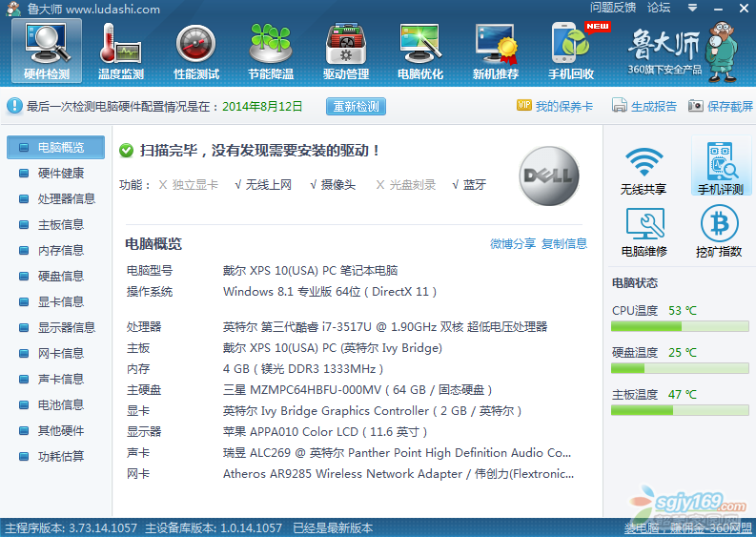Share via 微博分享 link

513,243
